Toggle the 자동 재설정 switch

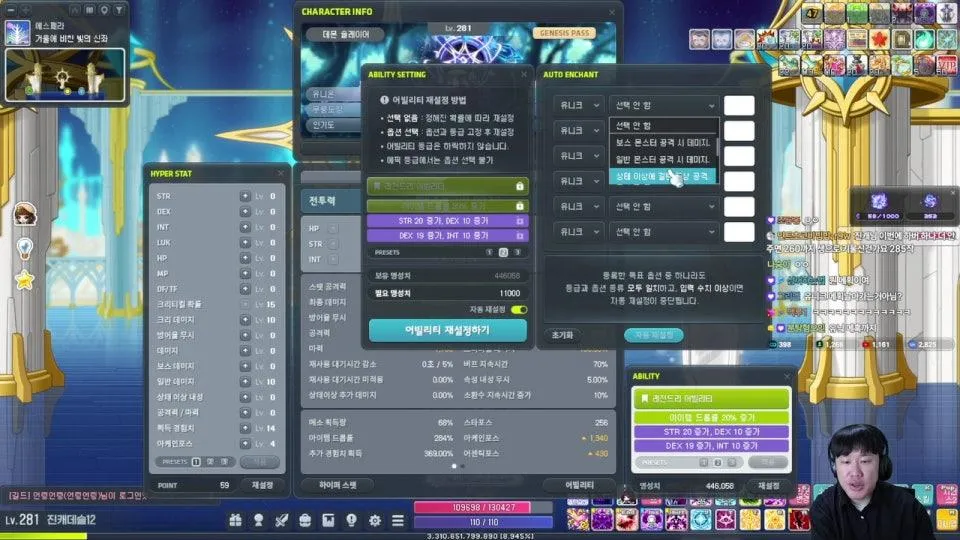tap(519, 310)
